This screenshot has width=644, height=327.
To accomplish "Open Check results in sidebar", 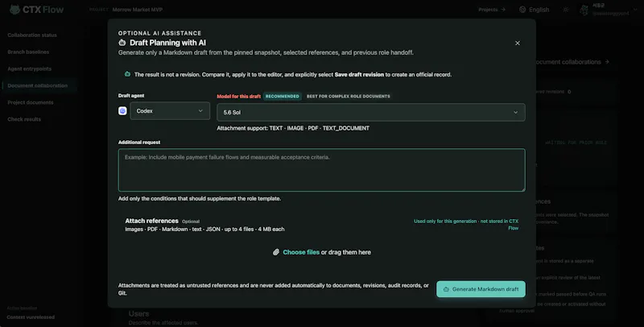I will [x=24, y=119].
